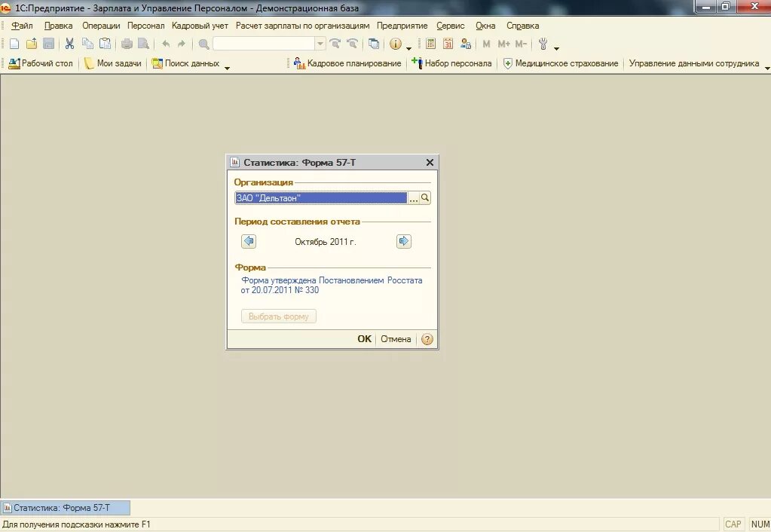Screen dimensions: 771x532
Task: Go to previous report period
Action: click(x=249, y=241)
